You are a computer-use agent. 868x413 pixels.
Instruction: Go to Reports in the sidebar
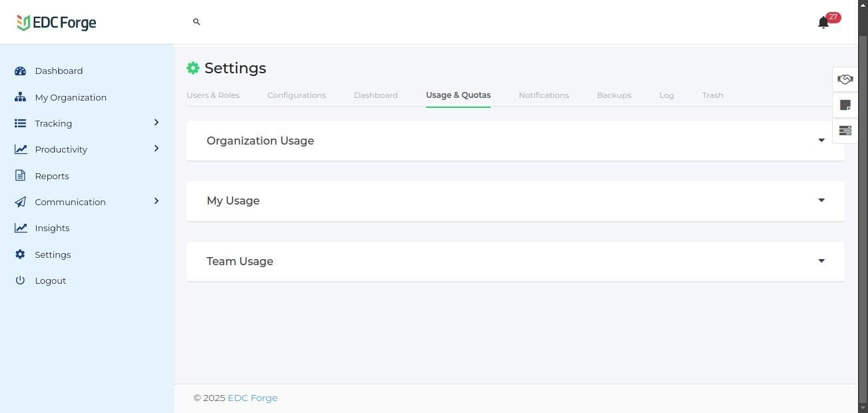click(52, 176)
